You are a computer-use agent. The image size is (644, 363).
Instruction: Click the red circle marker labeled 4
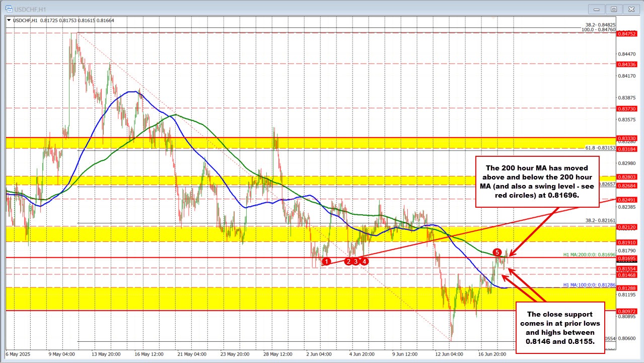point(364,261)
